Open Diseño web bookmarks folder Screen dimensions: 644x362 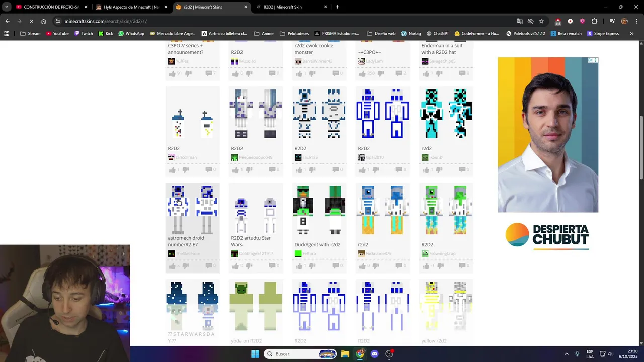381,34
